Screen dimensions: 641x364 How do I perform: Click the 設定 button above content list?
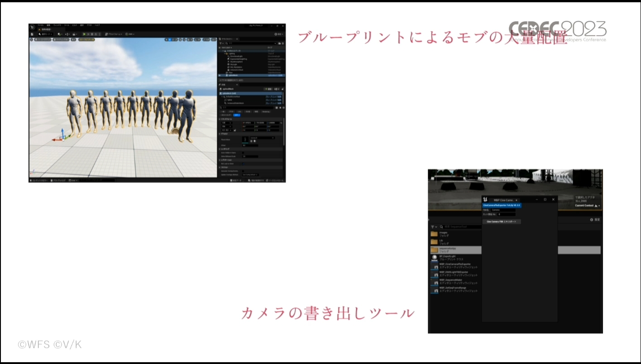[595, 220]
